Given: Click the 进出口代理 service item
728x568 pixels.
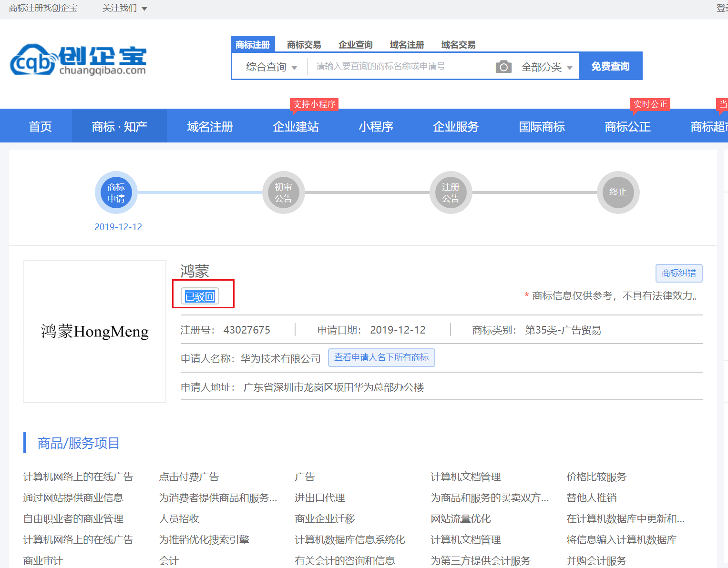Looking at the screenshot, I should tap(320, 497).
